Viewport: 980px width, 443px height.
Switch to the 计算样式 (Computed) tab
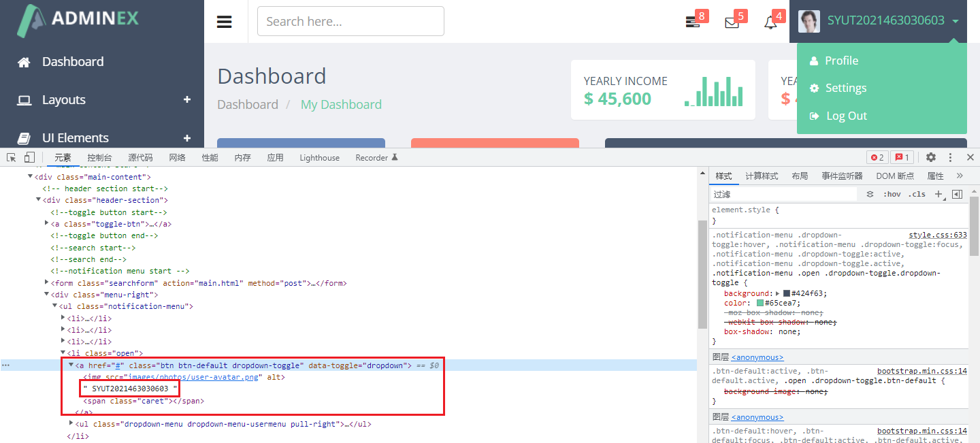coord(762,176)
